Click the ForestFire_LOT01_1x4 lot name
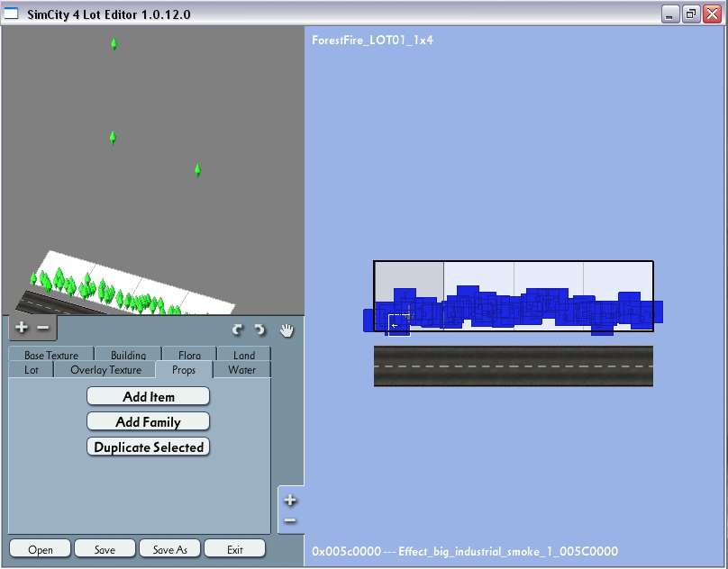Viewport: 728px width, 569px height. 372,41
